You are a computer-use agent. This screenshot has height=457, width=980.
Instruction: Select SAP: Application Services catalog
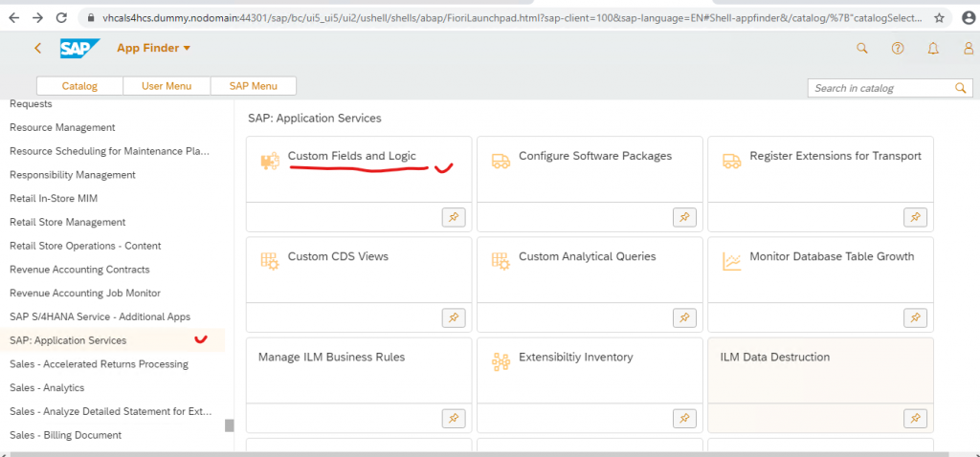(113, 340)
